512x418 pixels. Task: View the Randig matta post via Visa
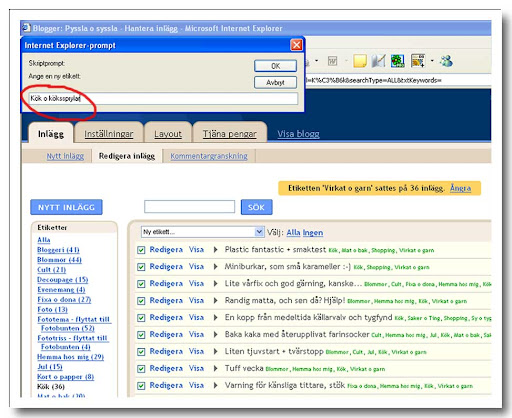pos(196,301)
